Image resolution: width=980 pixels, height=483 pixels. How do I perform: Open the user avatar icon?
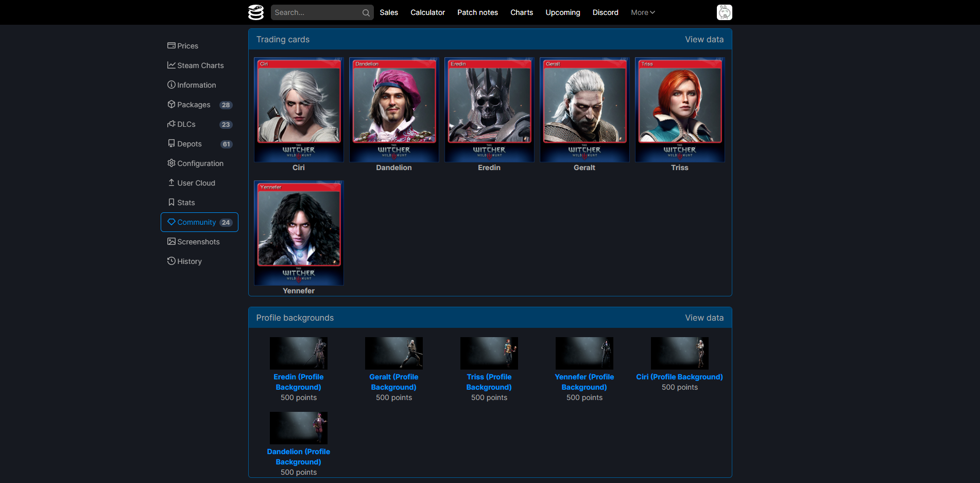coord(724,12)
